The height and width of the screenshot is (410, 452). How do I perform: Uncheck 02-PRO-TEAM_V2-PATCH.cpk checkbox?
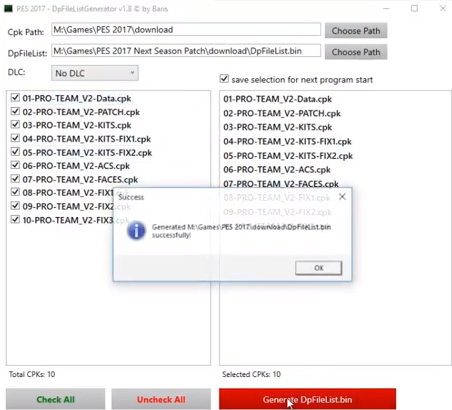coord(15,111)
